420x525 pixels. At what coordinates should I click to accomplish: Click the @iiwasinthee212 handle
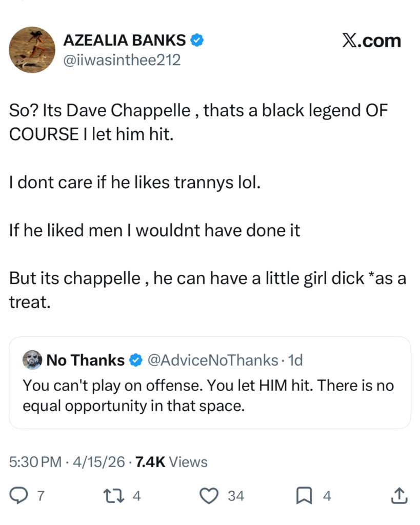click(x=121, y=60)
